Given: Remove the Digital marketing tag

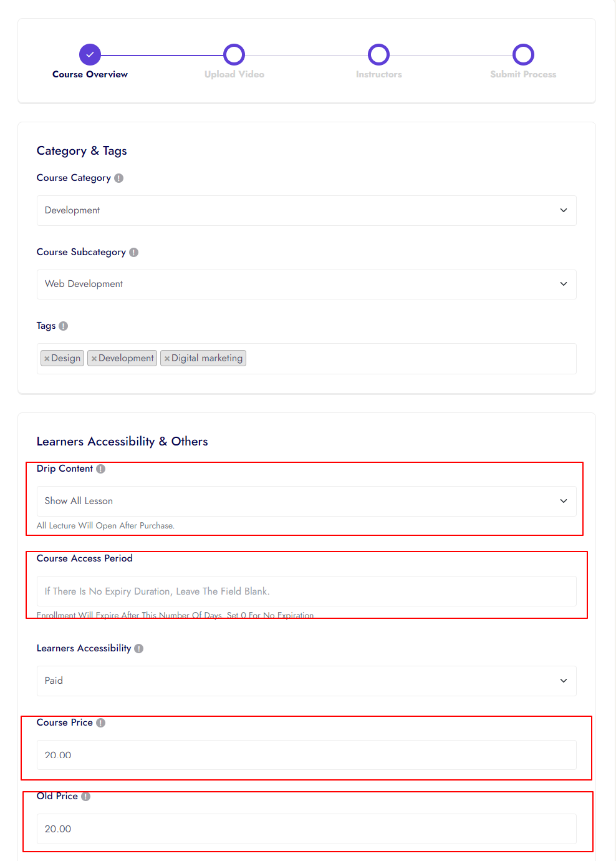Looking at the screenshot, I should [x=167, y=359].
